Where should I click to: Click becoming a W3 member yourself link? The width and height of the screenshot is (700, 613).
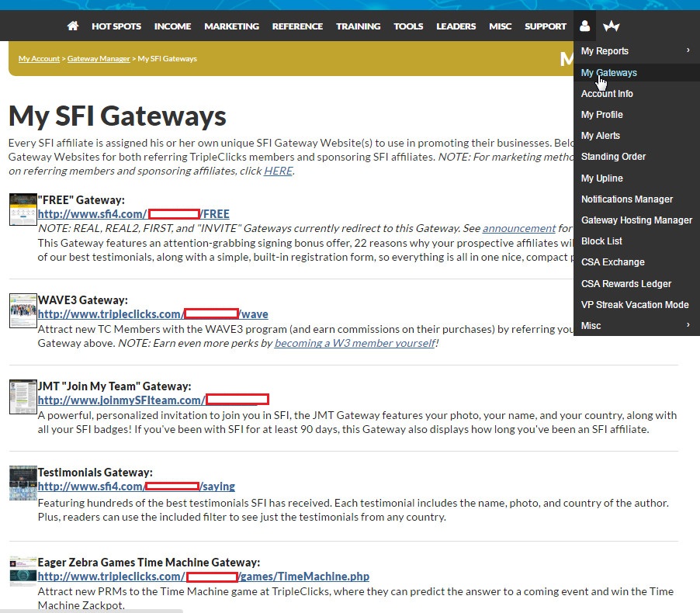[x=355, y=343]
